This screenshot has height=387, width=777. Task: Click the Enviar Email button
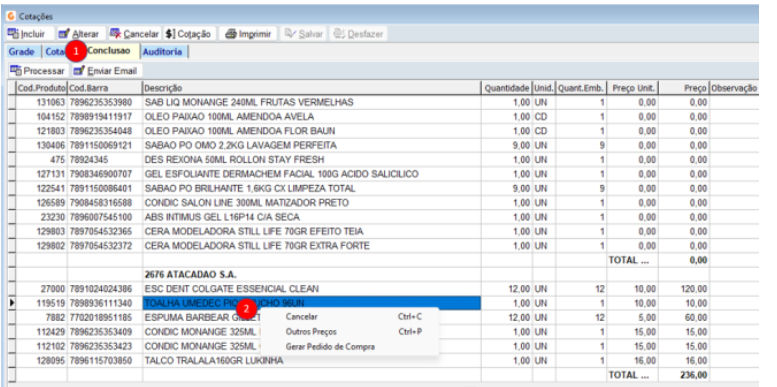pyautogui.click(x=106, y=70)
